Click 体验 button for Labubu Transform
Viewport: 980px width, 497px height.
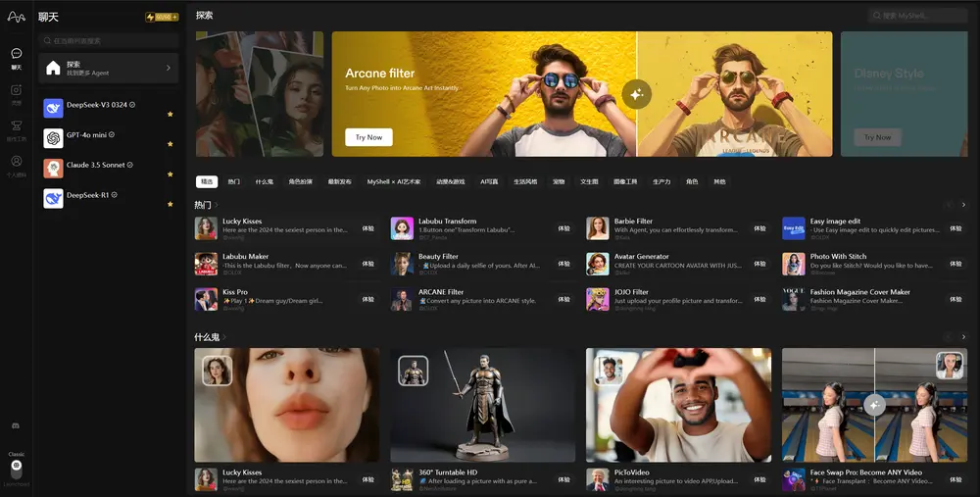click(563, 228)
